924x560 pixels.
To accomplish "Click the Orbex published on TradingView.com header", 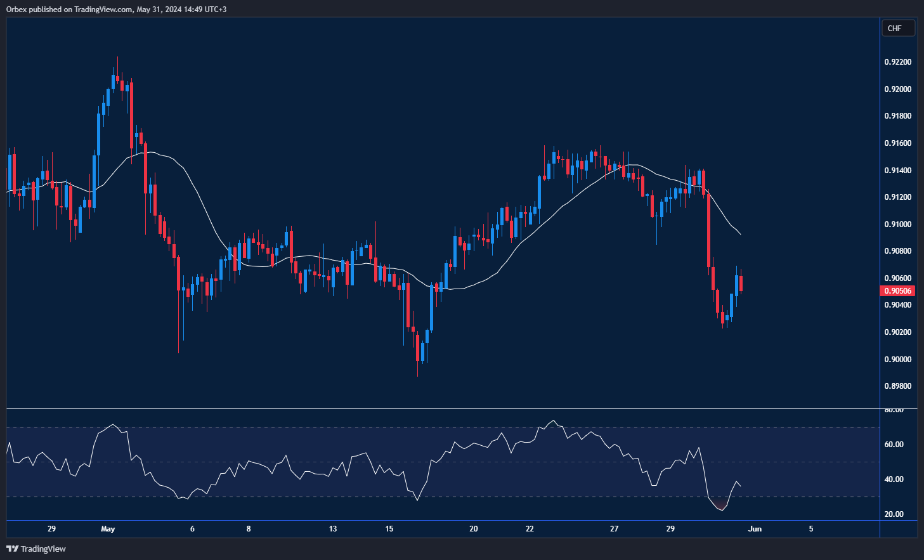I will click(116, 9).
